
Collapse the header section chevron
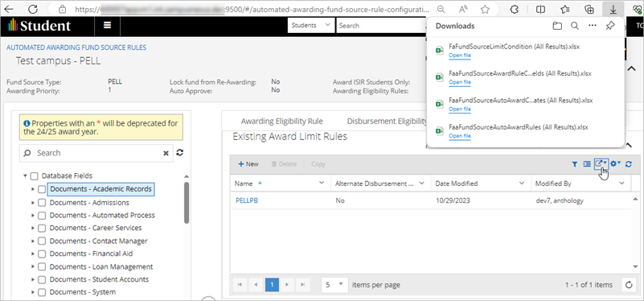[632, 68]
